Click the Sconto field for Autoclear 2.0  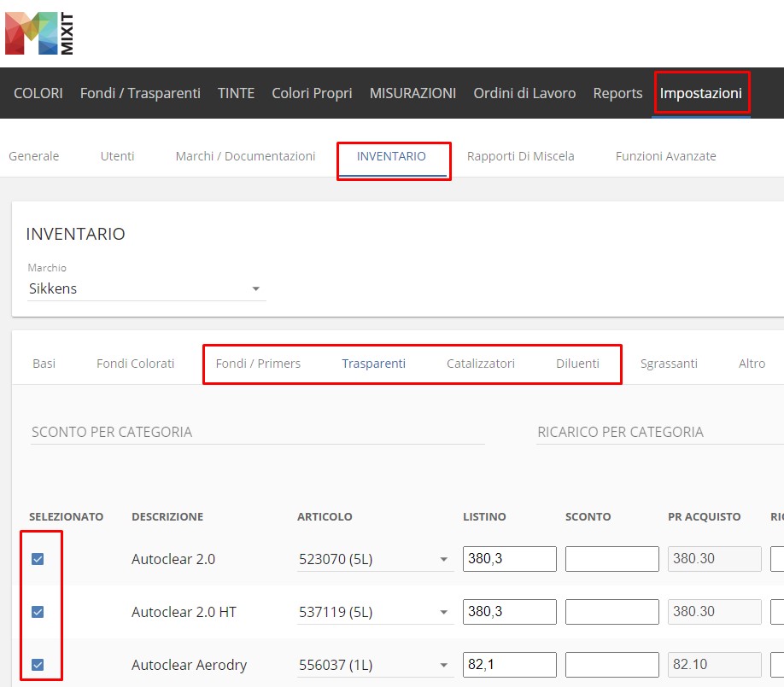tap(612, 559)
